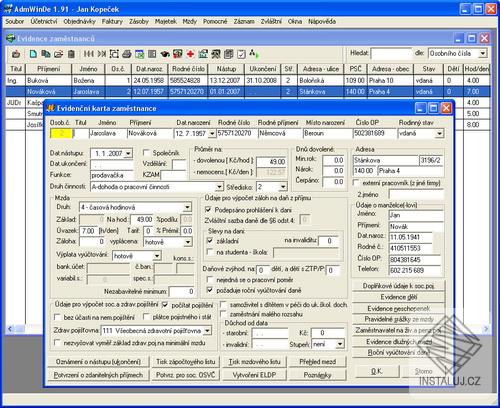Click the Hledat search field
The width and height of the screenshot is (500, 408).
391,53
